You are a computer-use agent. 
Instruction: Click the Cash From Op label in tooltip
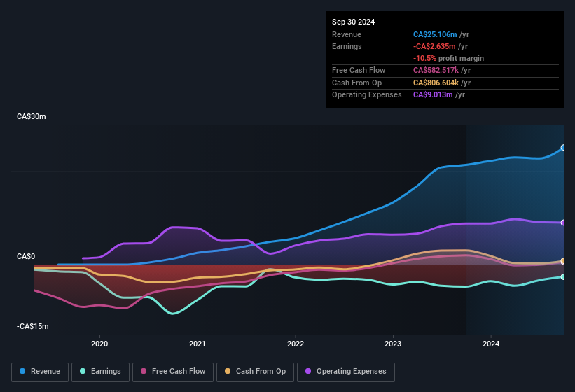click(x=356, y=83)
